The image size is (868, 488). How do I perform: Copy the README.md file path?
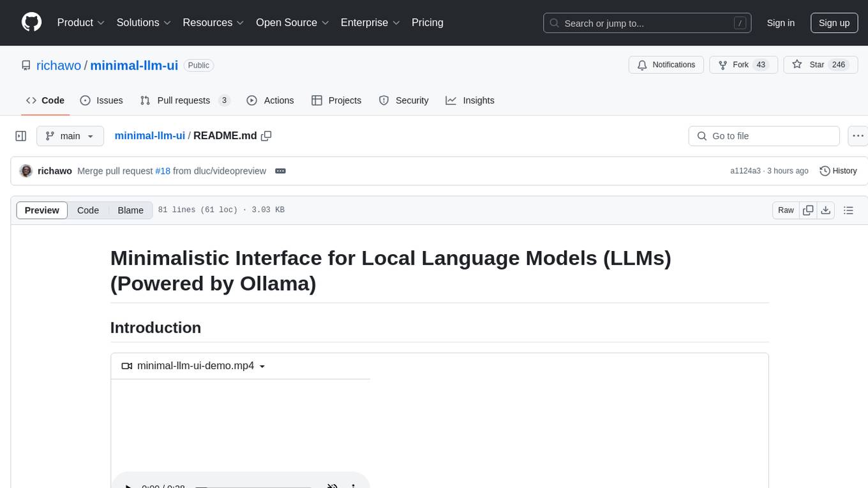267,136
